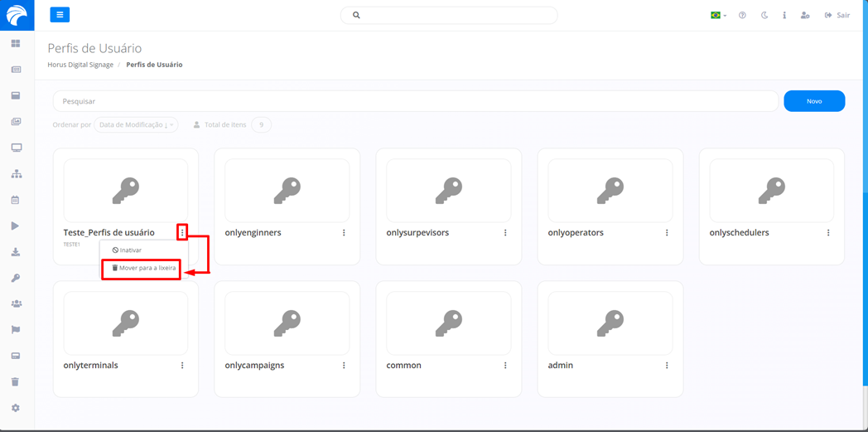868x432 pixels.
Task: Click the onlycampaigns key thumbnail
Action: pyautogui.click(x=287, y=323)
